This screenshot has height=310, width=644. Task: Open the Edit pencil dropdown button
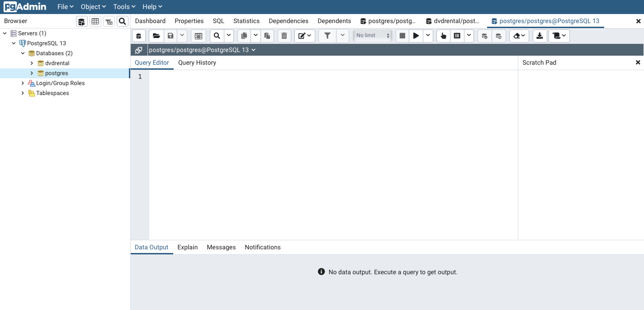click(305, 36)
